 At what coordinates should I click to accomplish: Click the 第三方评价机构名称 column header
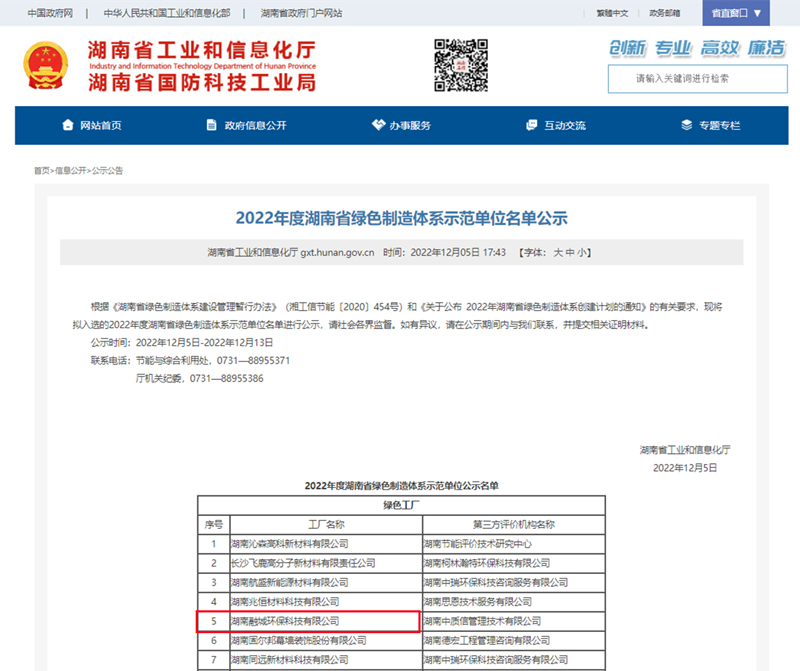point(514,525)
